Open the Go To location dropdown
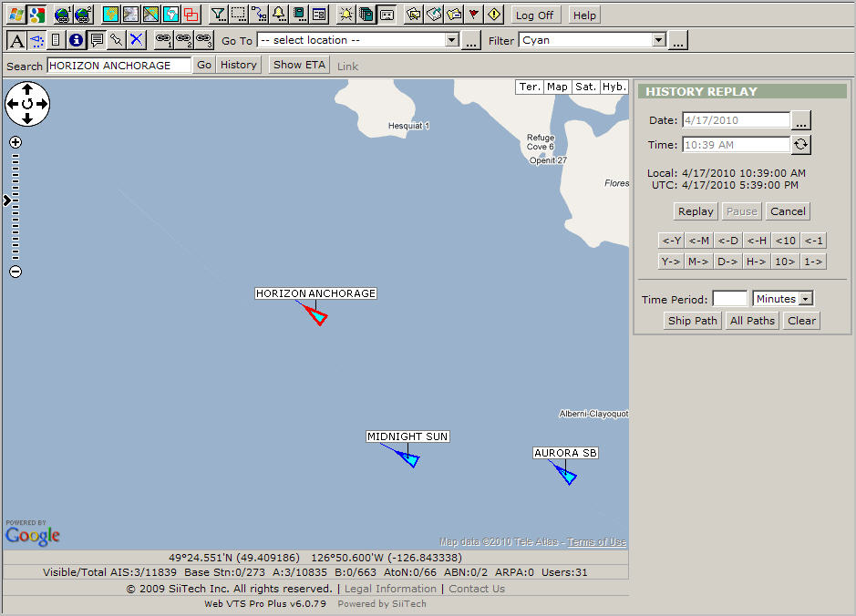Image resolution: width=856 pixels, height=616 pixels. point(451,40)
